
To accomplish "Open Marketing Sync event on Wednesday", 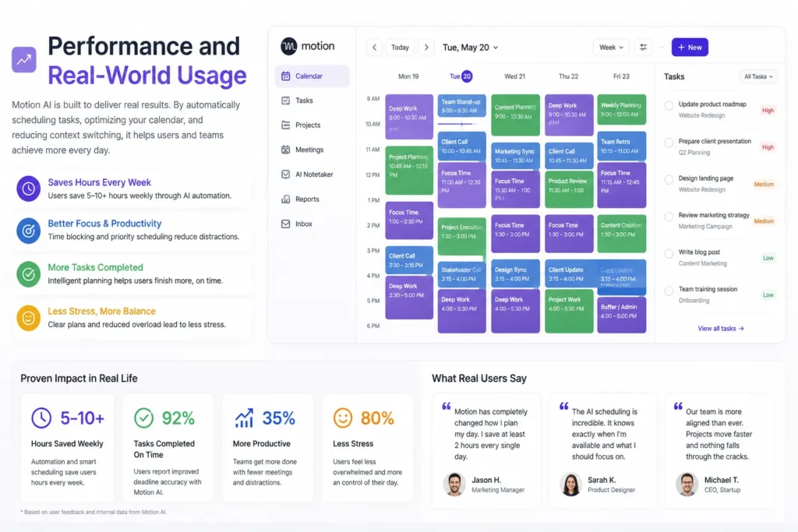I will 516,156.
